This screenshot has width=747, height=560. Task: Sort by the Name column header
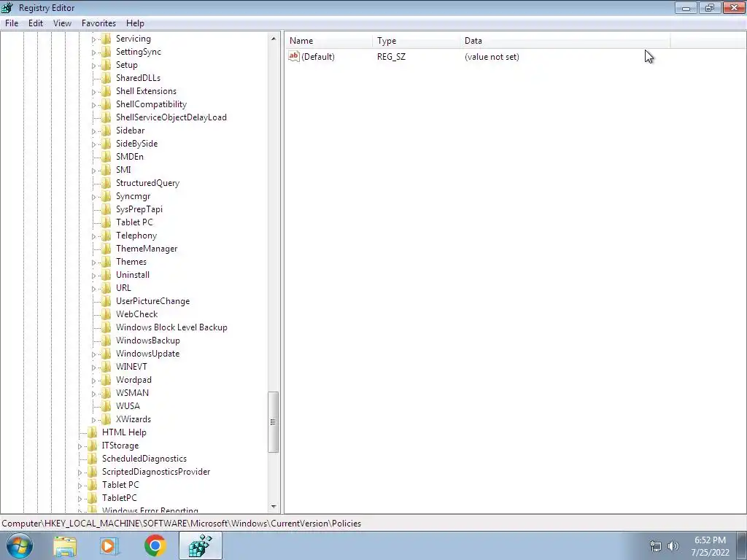[x=329, y=41]
